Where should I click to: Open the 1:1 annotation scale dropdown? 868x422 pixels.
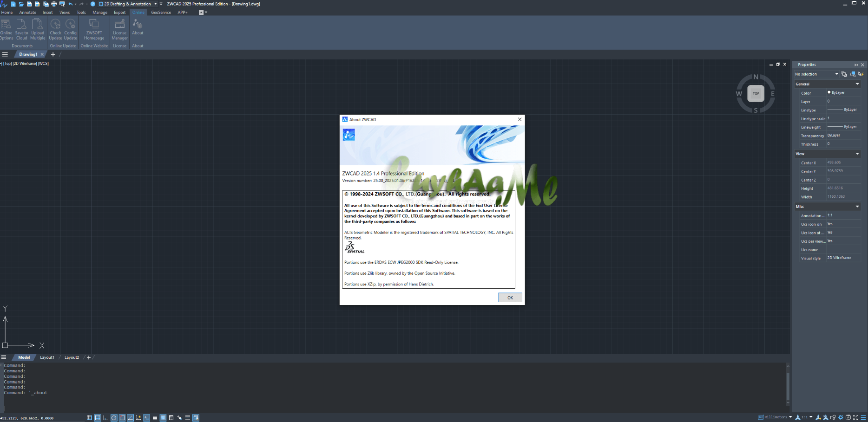[x=811, y=417]
